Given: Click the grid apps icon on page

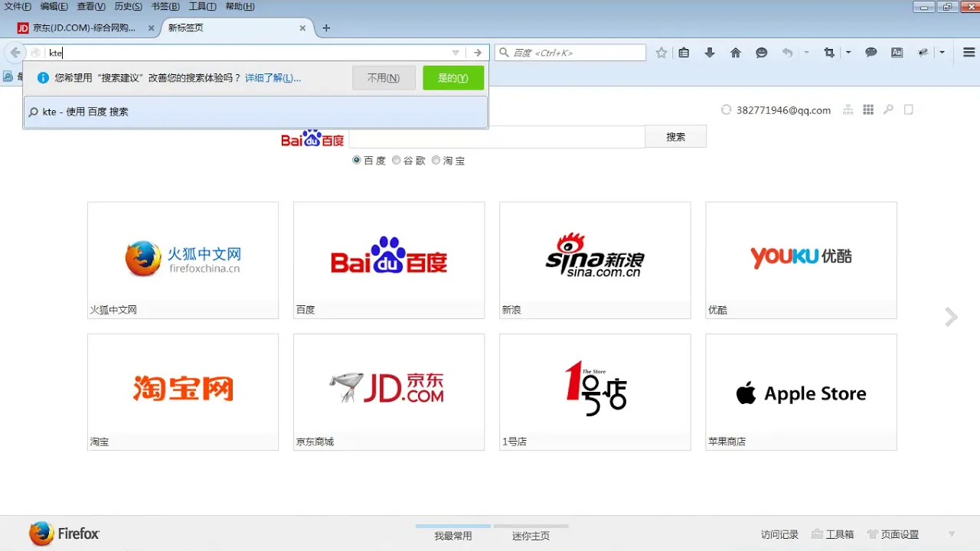Looking at the screenshot, I should 868,110.
